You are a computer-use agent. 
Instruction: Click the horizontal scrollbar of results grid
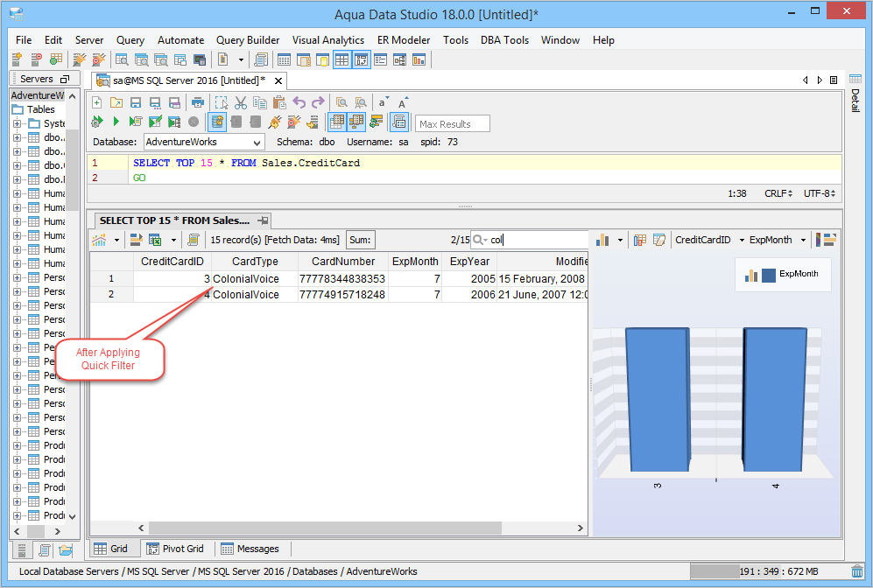325,528
